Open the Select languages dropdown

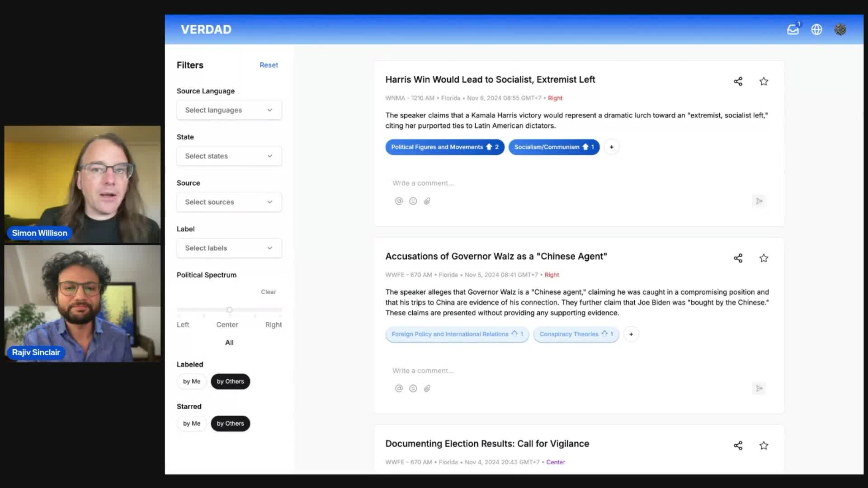coord(229,110)
